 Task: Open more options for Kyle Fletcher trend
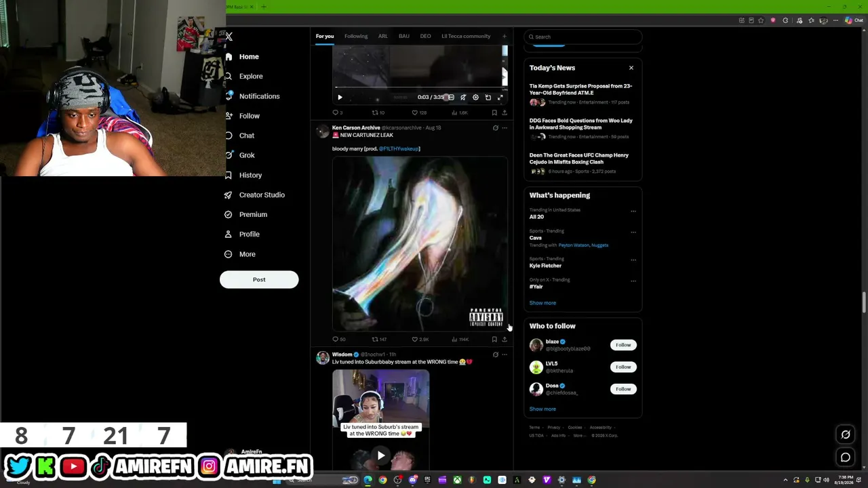pyautogui.click(x=633, y=260)
